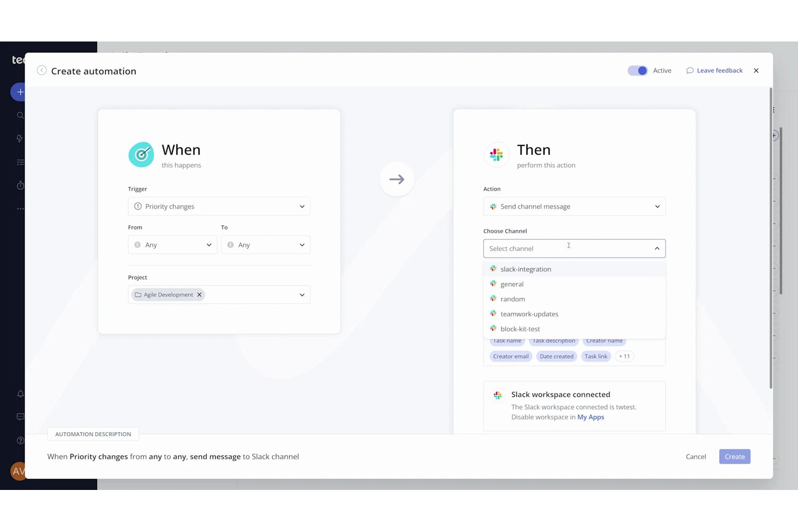Image resolution: width=798 pixels, height=532 pixels.
Task: Click the dialog's vertical scrollbar
Action: click(x=771, y=238)
